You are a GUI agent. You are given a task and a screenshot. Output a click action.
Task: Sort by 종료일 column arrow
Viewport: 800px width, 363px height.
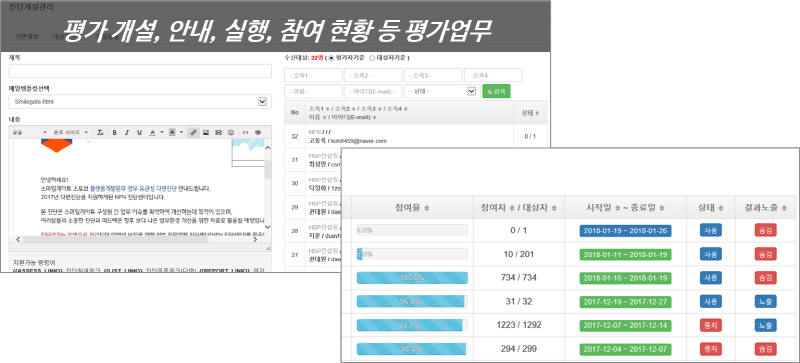663,207
